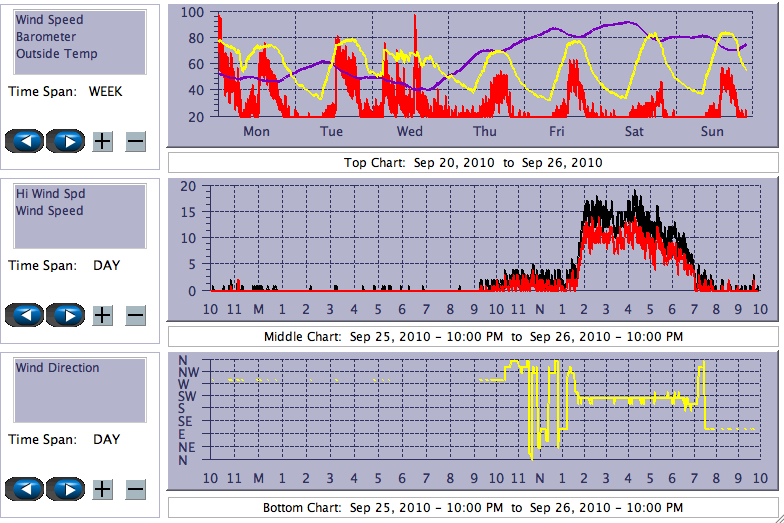The image size is (784, 523).
Task: Click the top chart forward arrow button
Action: click(66, 141)
